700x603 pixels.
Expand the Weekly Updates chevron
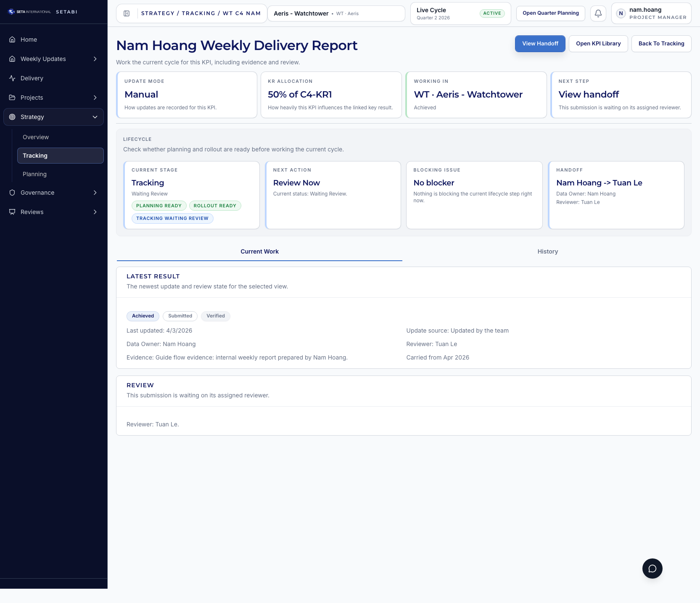tap(95, 59)
